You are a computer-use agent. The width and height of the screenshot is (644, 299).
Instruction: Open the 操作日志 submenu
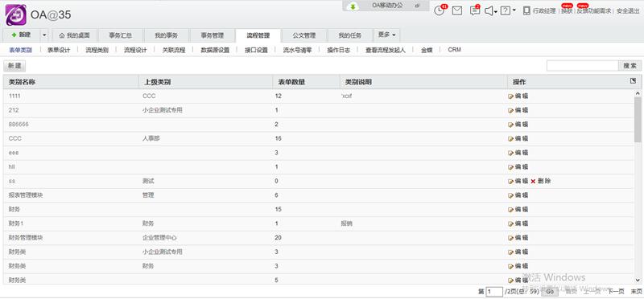[339, 50]
